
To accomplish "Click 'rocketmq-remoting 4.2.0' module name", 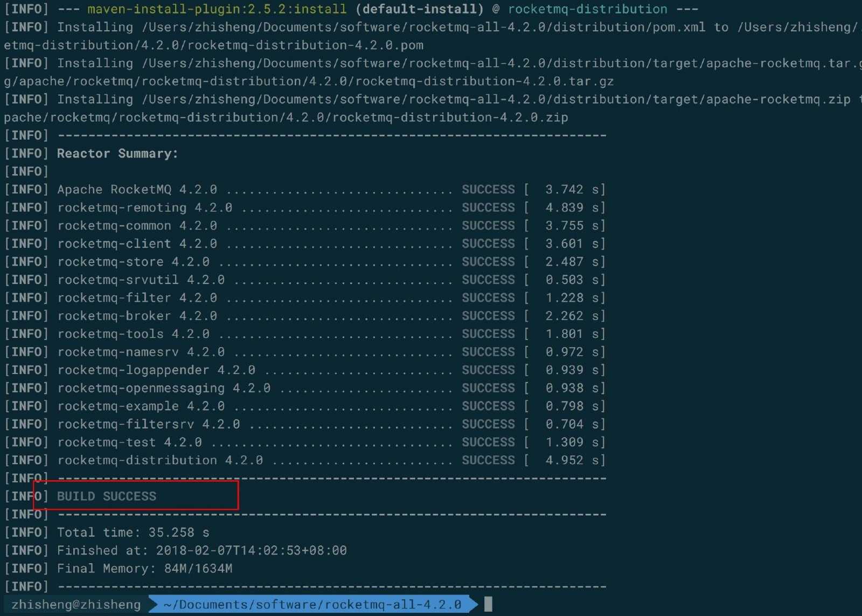I will [x=145, y=207].
